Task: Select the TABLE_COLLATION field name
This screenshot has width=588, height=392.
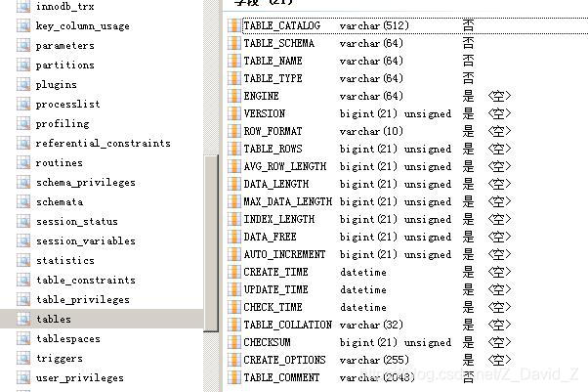Action: click(x=287, y=325)
